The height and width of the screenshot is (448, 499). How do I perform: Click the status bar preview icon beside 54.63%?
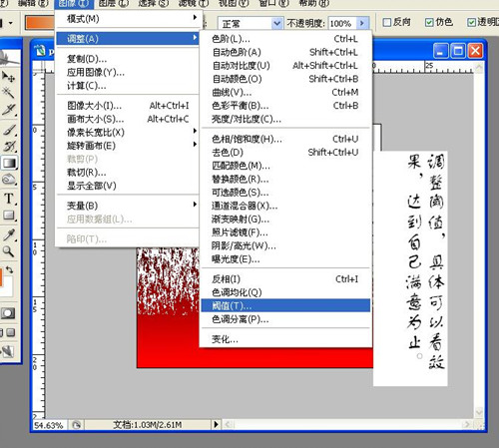click(77, 425)
